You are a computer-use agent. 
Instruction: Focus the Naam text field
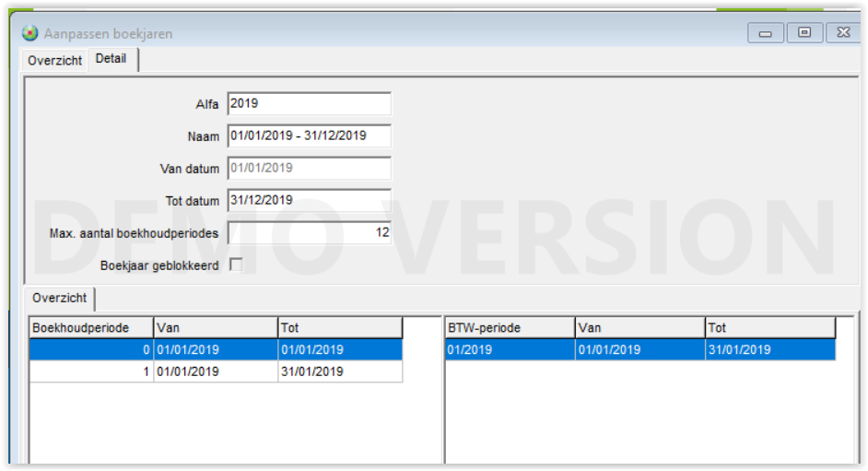[x=309, y=136]
